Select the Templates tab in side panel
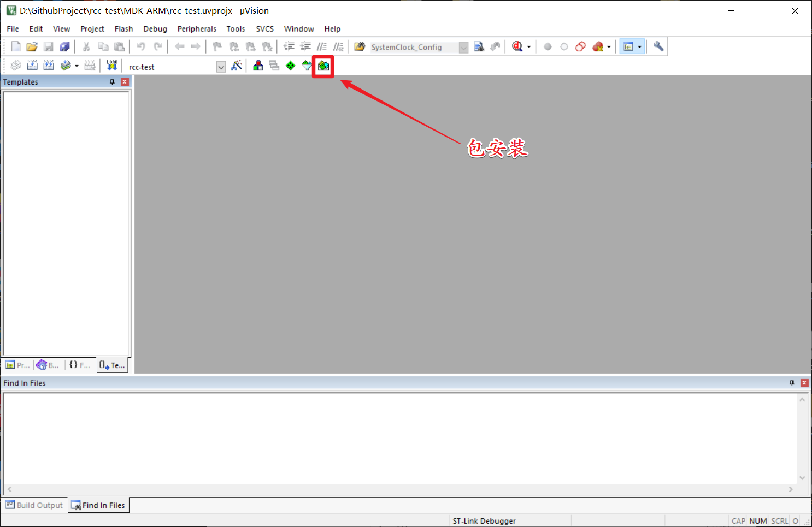Screen dimensions: 812x527 112,365
